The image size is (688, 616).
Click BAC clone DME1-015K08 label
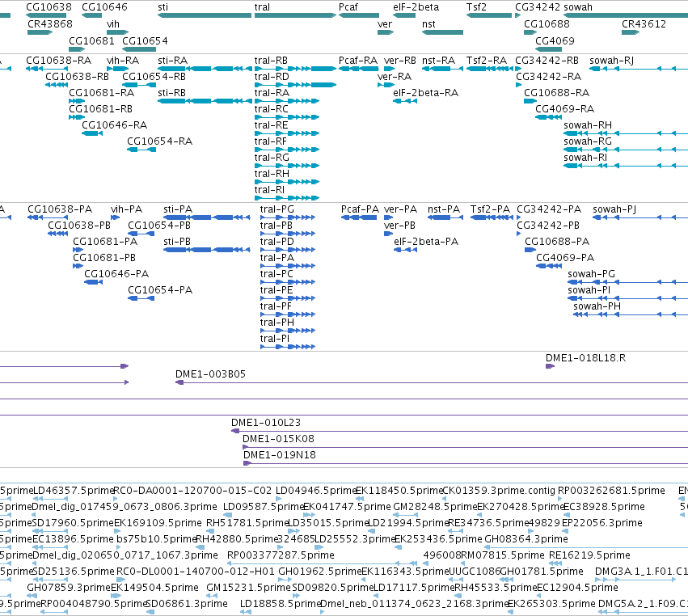pyautogui.click(x=278, y=439)
